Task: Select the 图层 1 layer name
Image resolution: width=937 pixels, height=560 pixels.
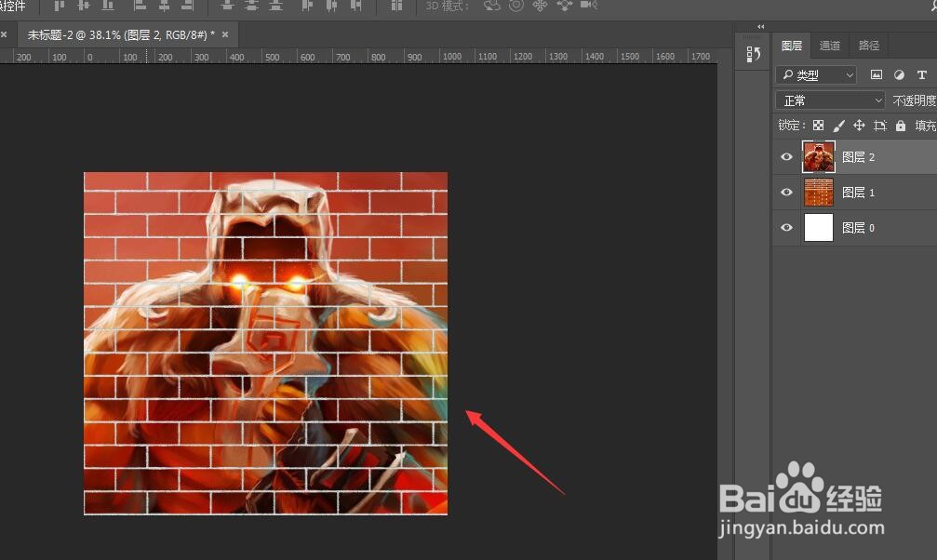Action: [858, 193]
